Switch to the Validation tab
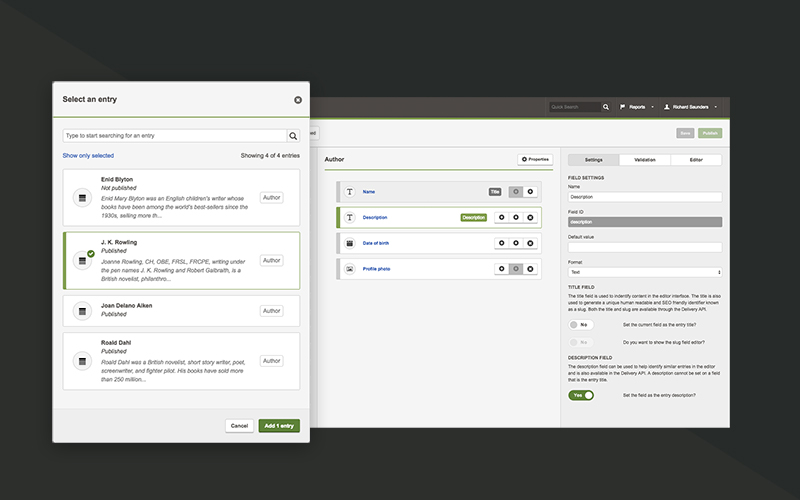Viewport: 800px width, 500px height. pos(645,160)
